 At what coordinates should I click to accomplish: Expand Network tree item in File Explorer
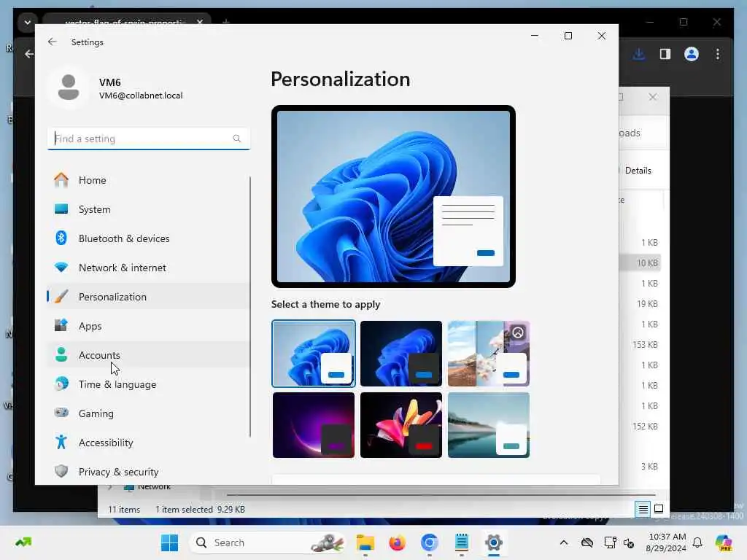pos(110,486)
